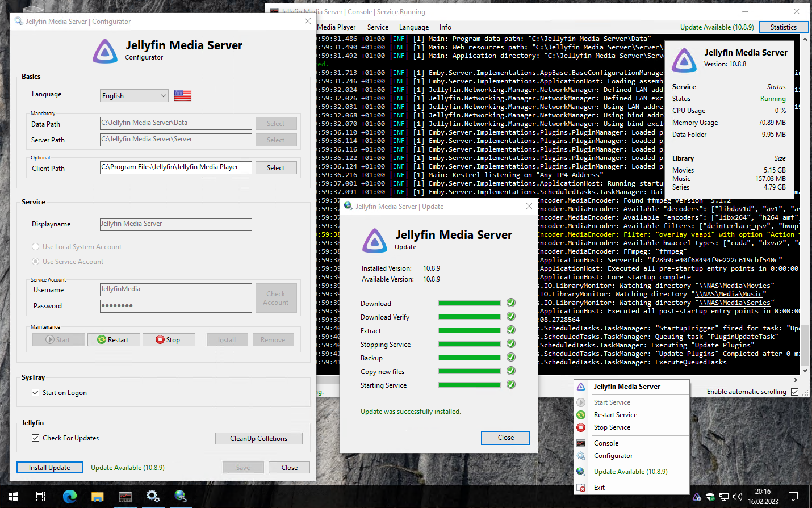Open the Info menu in Console
The width and height of the screenshot is (812, 508).
(x=445, y=27)
